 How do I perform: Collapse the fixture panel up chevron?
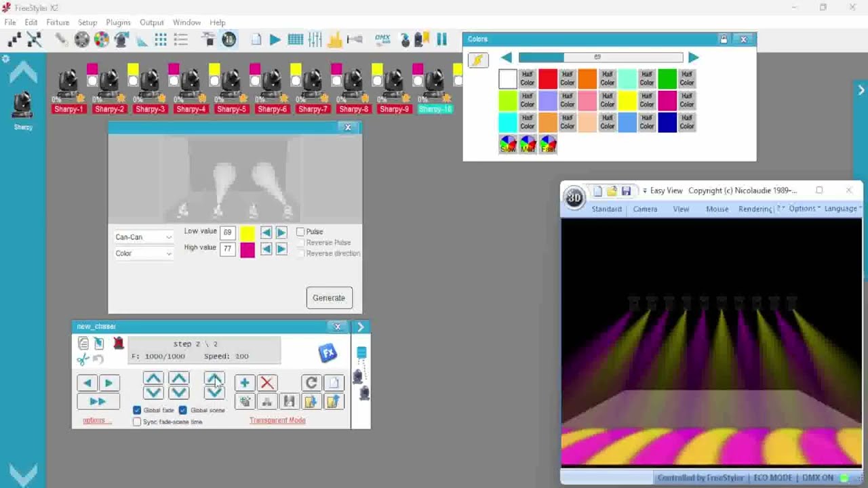coord(23,72)
